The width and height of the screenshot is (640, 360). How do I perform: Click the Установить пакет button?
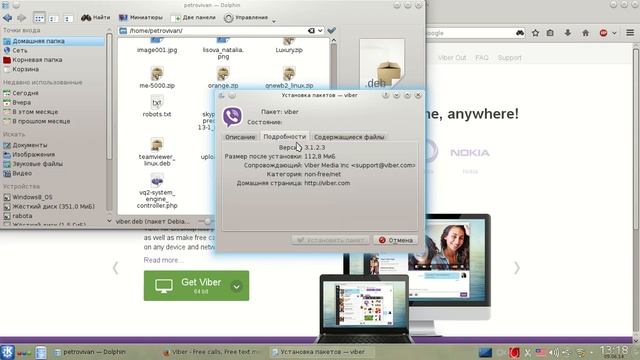(331, 240)
